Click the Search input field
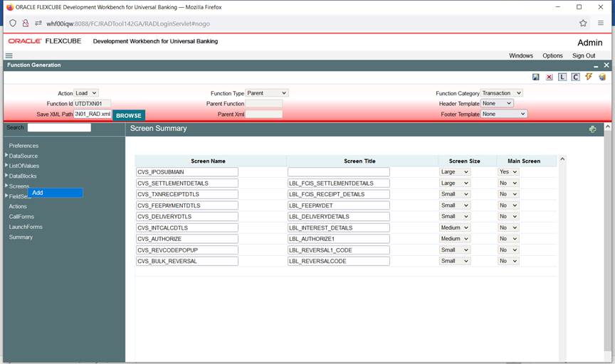 pos(59,127)
